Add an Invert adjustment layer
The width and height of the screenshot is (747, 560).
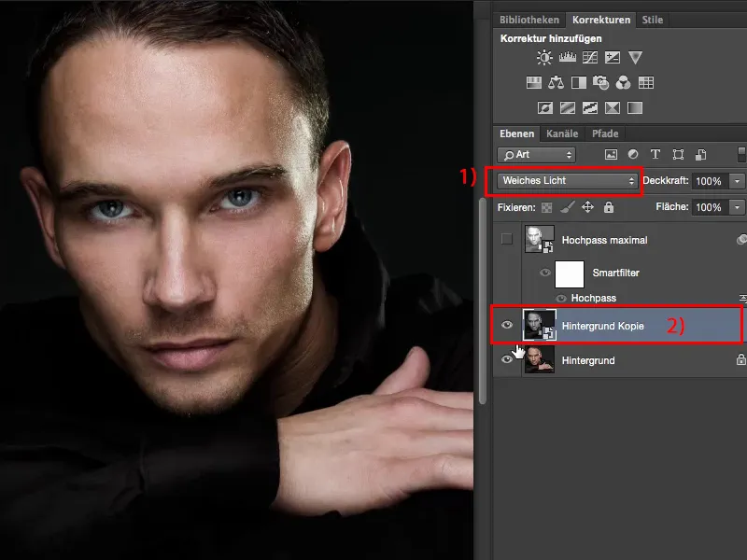545,108
